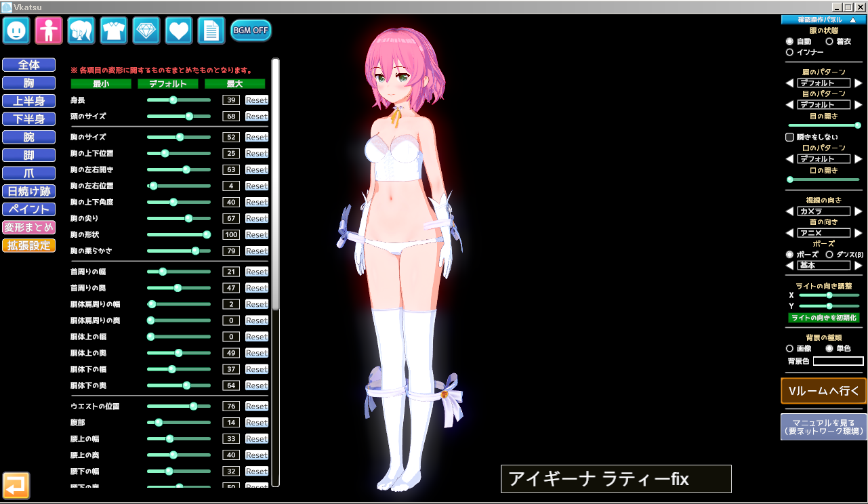Click the orange return arrow icon
This screenshot has height=504, width=868.
[x=16, y=485]
